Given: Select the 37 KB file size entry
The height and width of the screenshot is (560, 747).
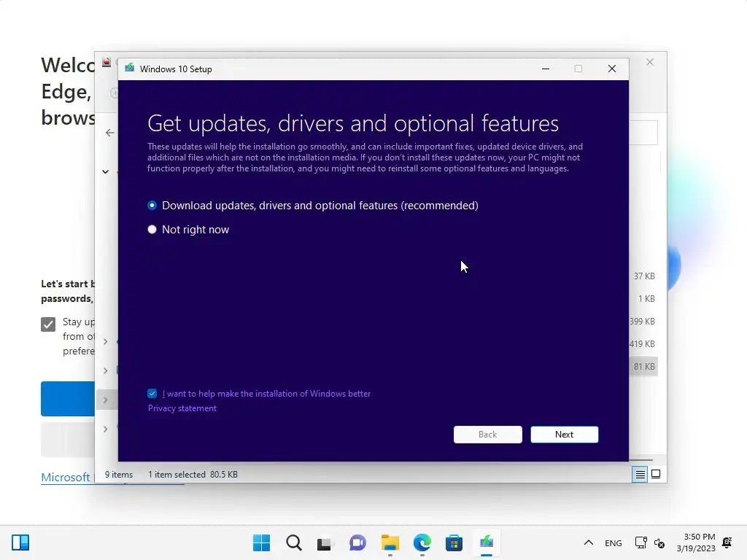Looking at the screenshot, I should (x=644, y=276).
